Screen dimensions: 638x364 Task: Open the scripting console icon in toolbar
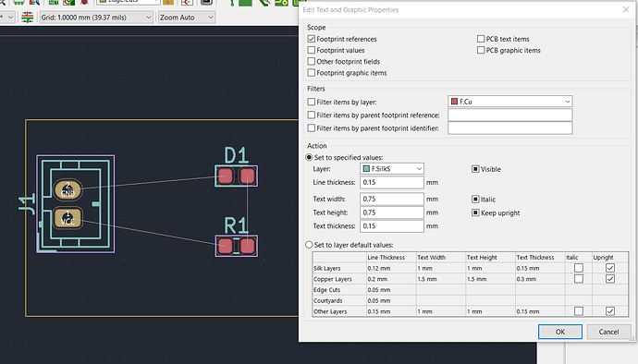[x=206, y=2]
